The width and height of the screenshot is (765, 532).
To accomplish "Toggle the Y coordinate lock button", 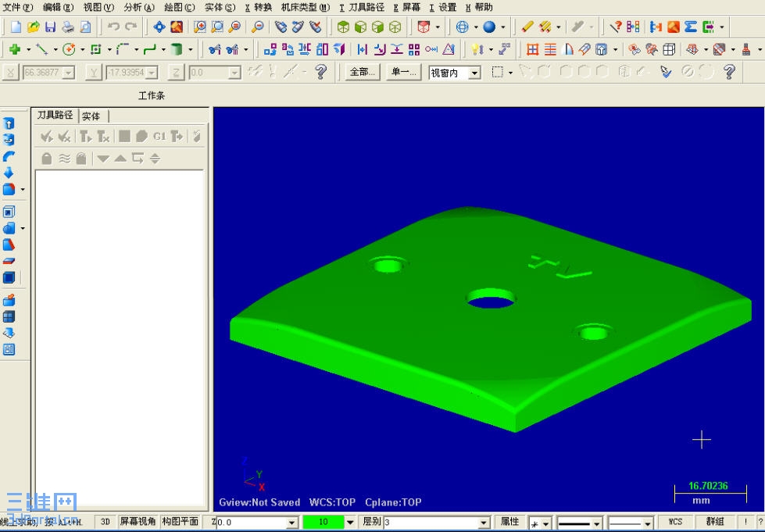I will pos(93,73).
